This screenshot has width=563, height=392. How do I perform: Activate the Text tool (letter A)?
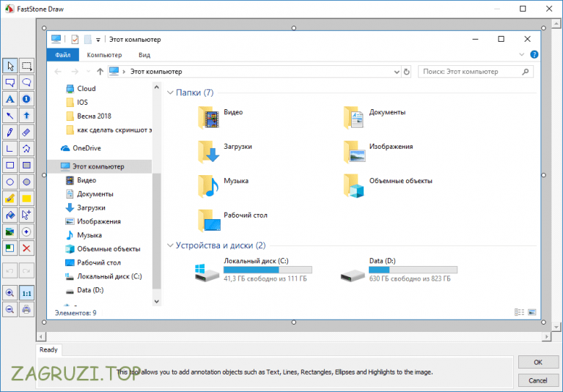click(x=10, y=99)
